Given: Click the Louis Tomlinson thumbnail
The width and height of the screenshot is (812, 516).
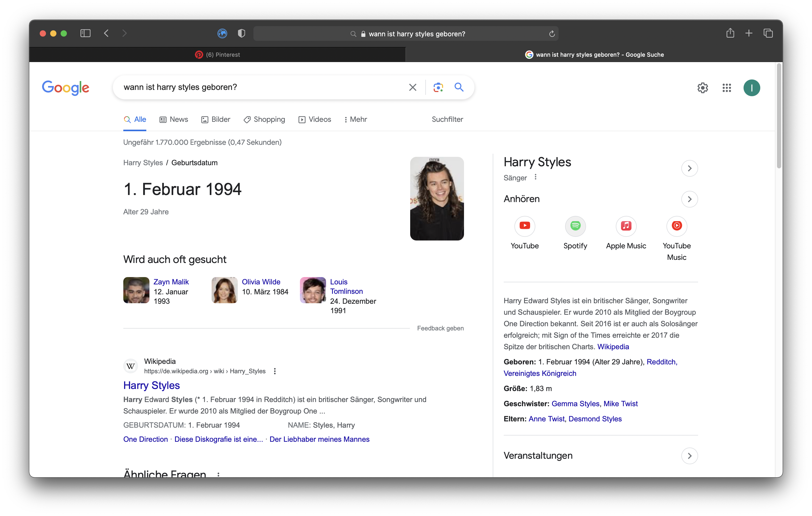Looking at the screenshot, I should coord(313,290).
